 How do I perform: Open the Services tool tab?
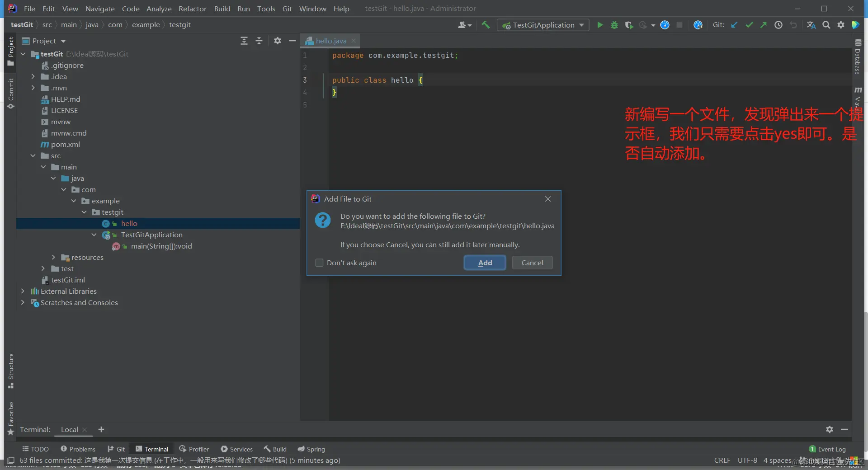(236, 449)
